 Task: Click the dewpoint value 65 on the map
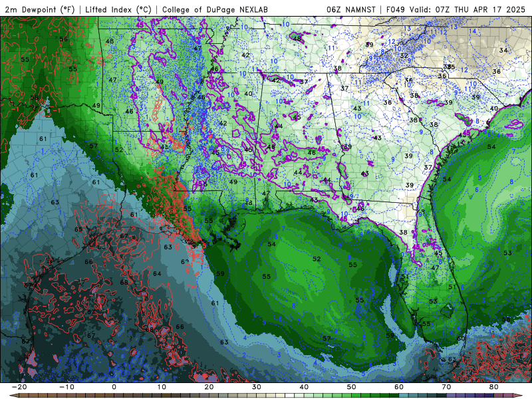[x=78, y=229]
